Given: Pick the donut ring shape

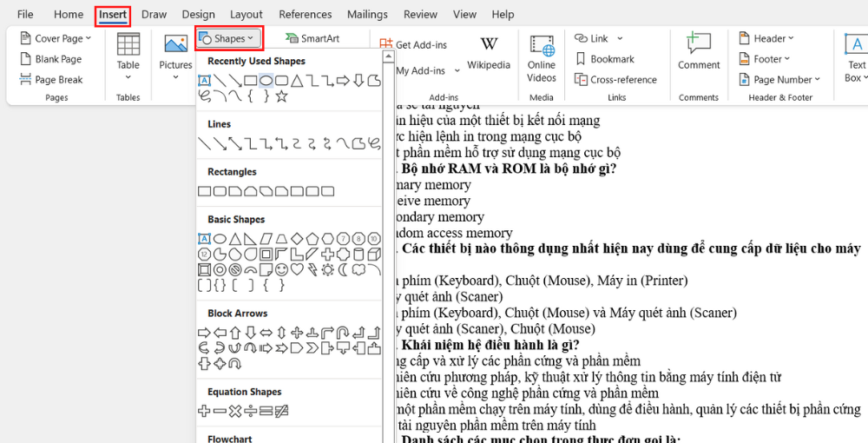Looking at the screenshot, I should point(220,269).
